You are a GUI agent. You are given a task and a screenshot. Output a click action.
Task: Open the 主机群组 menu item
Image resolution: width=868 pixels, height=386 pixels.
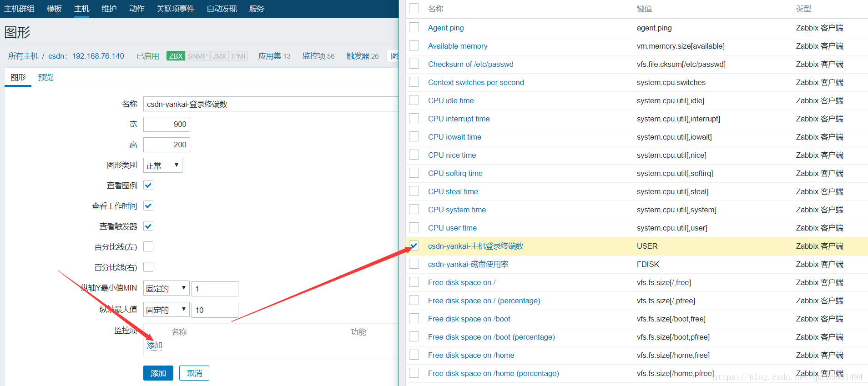pos(20,9)
